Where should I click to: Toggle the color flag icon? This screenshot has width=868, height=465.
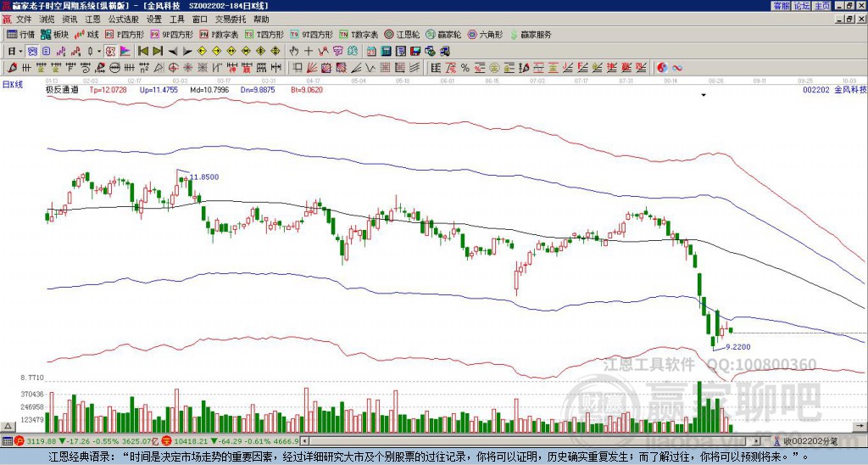point(125,52)
